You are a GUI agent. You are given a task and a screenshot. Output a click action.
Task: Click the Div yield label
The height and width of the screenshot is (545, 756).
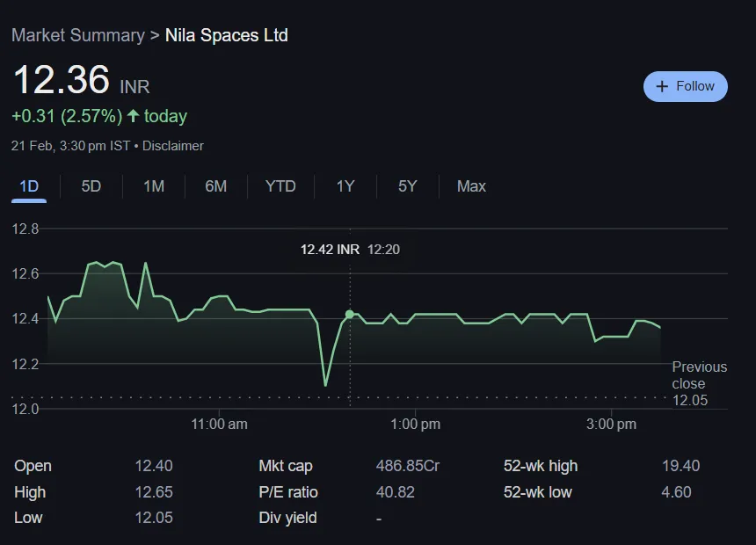(x=287, y=518)
